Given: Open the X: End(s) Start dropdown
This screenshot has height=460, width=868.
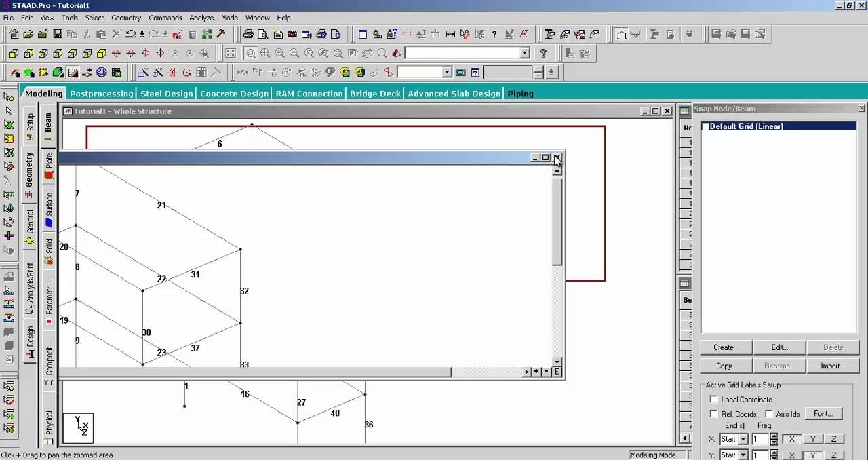Looking at the screenshot, I should (743, 439).
